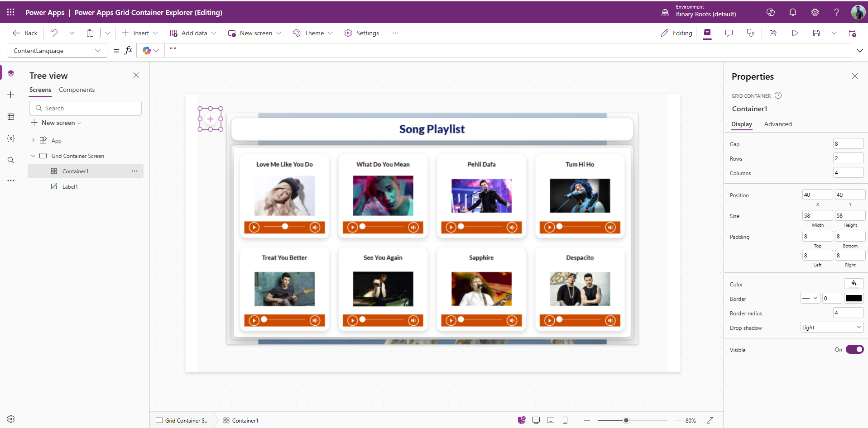Switch to the Screens tab
868x428 pixels.
pos(40,90)
